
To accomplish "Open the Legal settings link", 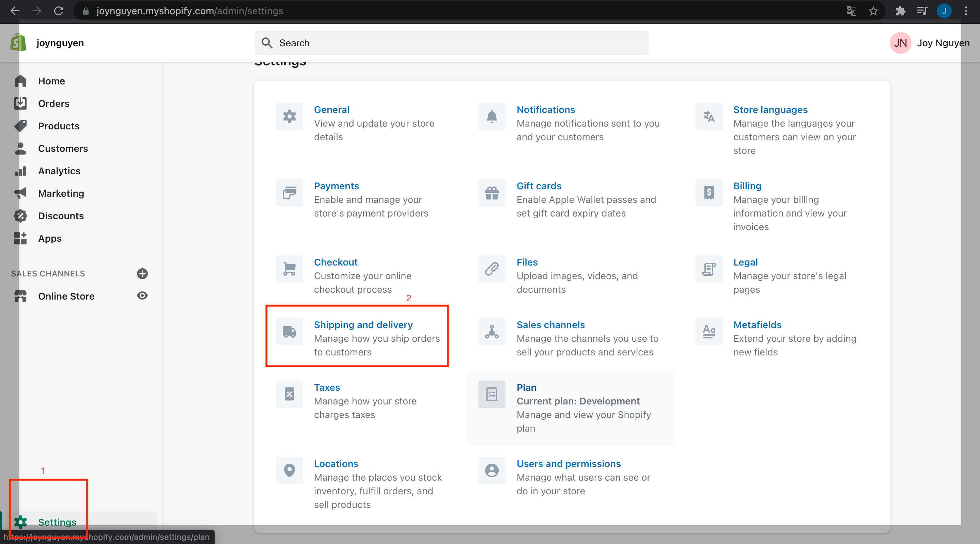I will (x=745, y=262).
